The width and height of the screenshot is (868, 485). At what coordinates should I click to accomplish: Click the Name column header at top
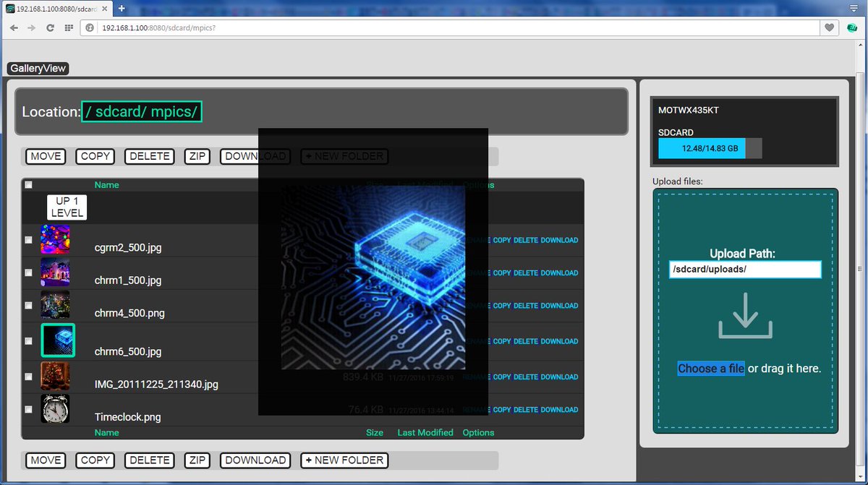(107, 185)
